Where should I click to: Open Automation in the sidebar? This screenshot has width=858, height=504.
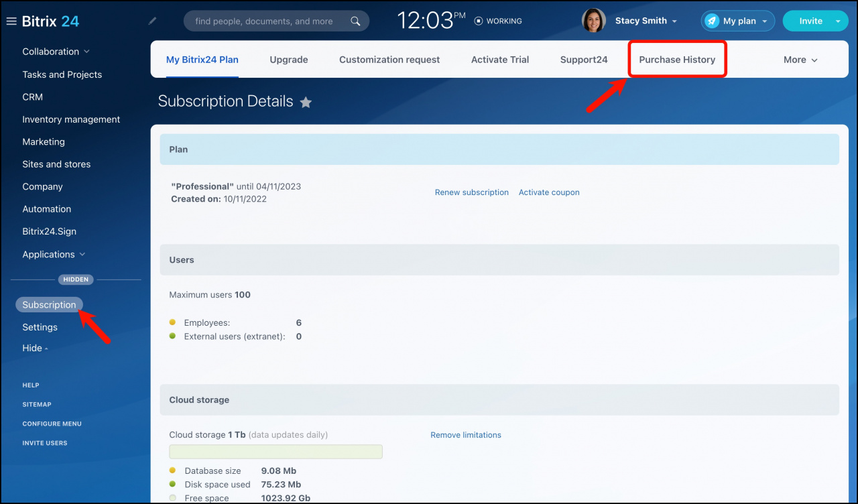[x=47, y=209]
